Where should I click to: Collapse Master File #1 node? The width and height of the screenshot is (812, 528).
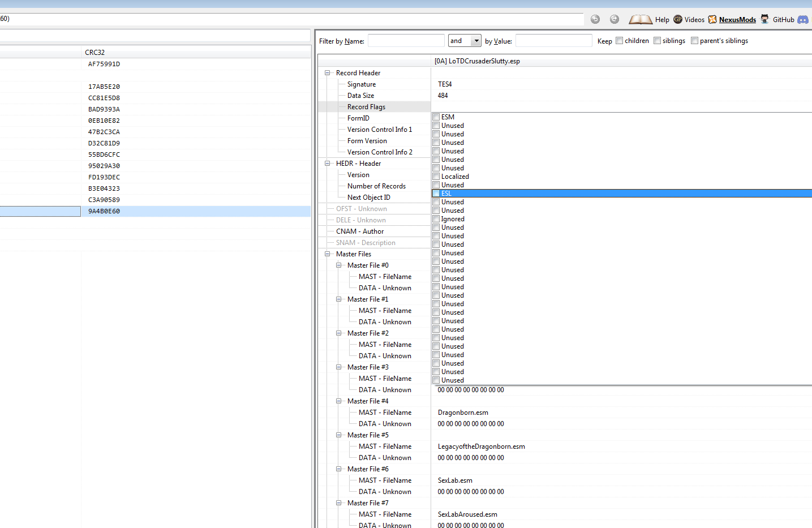click(x=338, y=299)
